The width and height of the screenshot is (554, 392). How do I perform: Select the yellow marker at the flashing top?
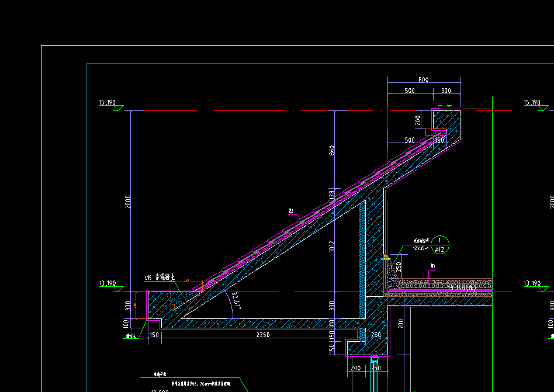[x=386, y=259]
